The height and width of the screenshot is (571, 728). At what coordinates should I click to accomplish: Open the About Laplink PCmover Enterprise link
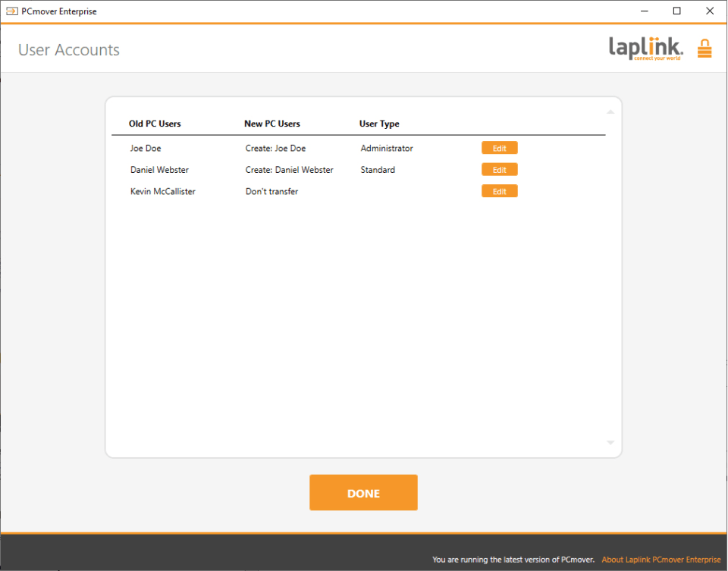pyautogui.click(x=661, y=560)
